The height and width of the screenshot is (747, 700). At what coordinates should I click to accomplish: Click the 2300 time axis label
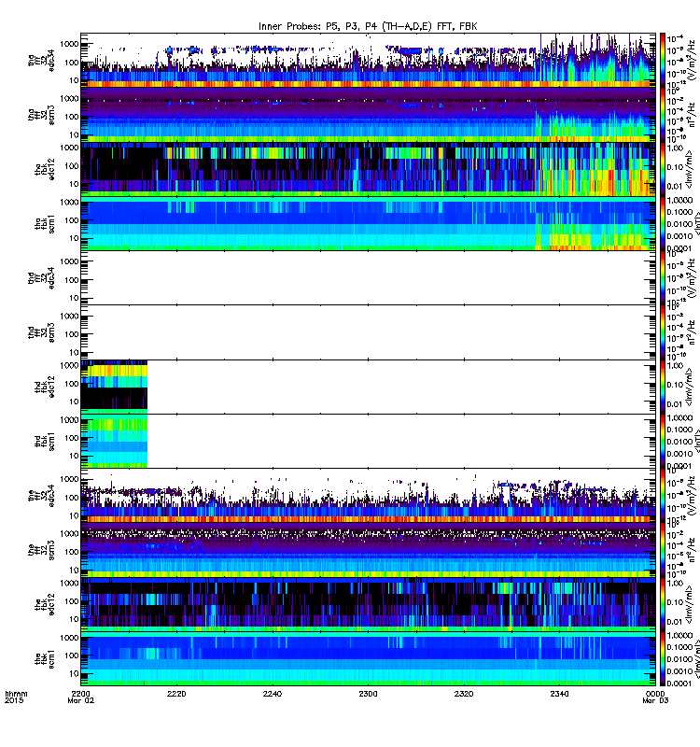pyautogui.click(x=368, y=694)
